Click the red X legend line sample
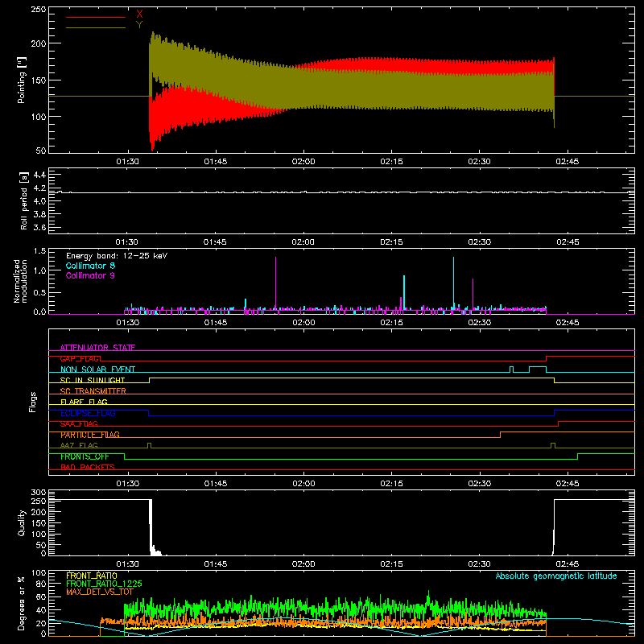Image resolution: width=644 pixels, height=644 pixels. tap(96, 17)
